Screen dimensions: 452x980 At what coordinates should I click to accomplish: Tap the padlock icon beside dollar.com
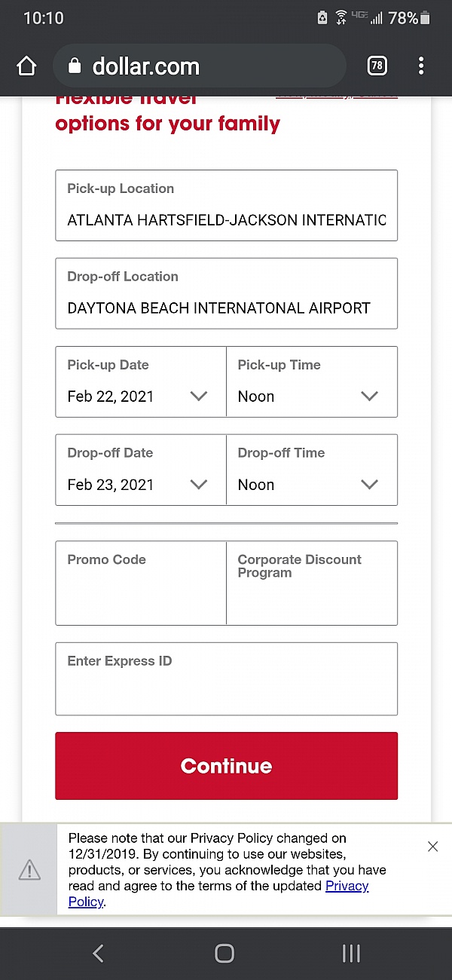pyautogui.click(x=74, y=66)
